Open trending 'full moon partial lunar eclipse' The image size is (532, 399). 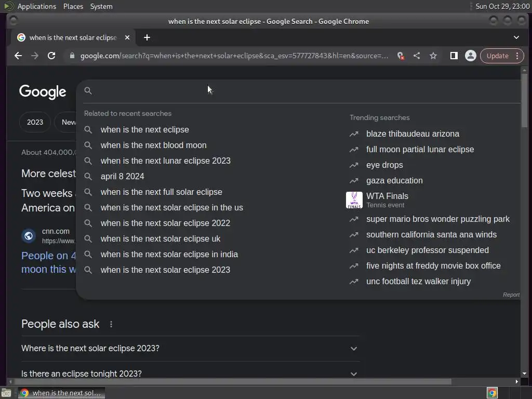420,149
